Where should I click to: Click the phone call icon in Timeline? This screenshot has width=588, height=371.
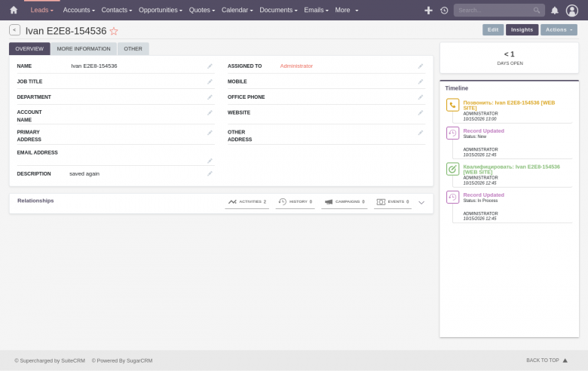pyautogui.click(x=452, y=105)
